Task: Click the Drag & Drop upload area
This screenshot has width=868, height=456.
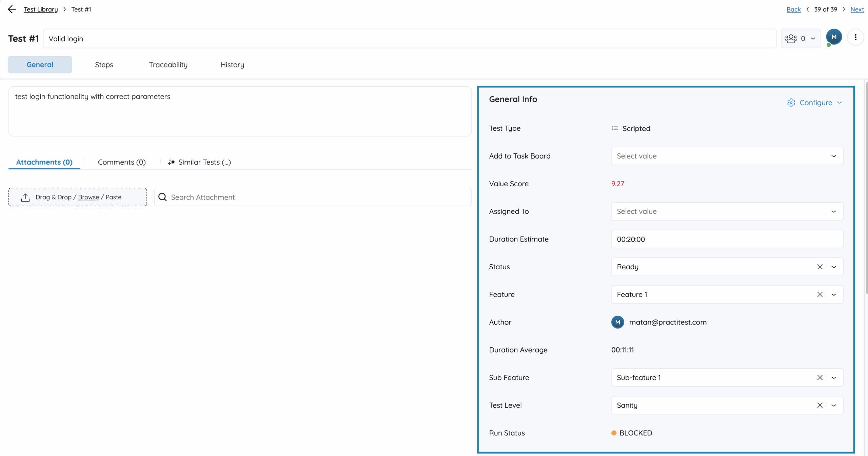Action: pos(78,197)
